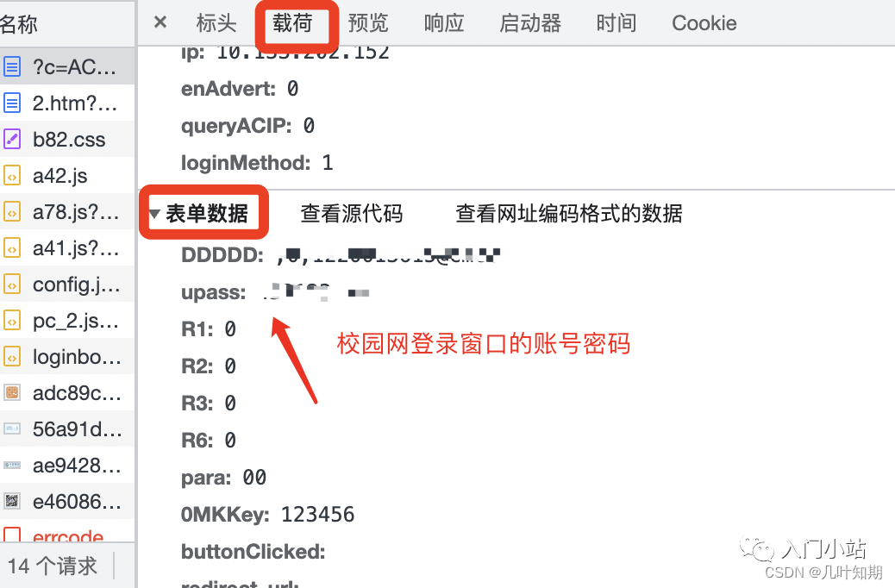Select the 2.htm document file icon

12,103
